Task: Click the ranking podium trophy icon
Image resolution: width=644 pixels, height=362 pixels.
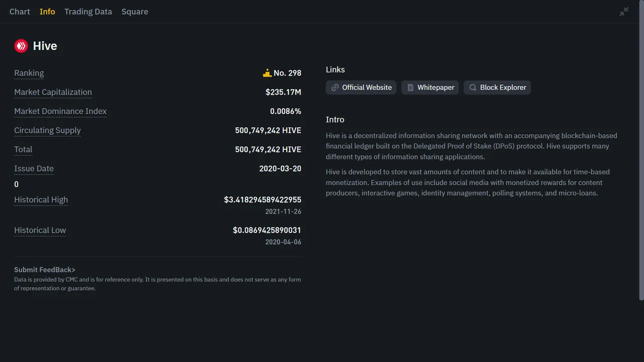Action: (x=267, y=73)
